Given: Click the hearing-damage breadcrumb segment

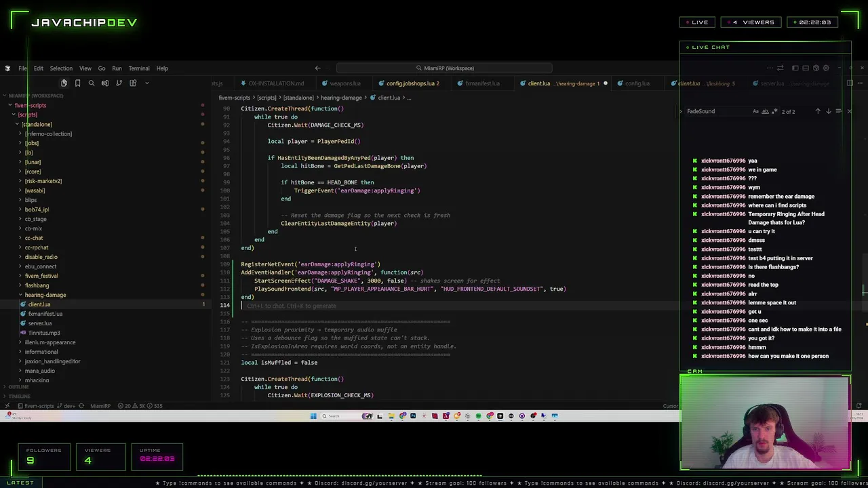Looking at the screenshot, I should (341, 98).
